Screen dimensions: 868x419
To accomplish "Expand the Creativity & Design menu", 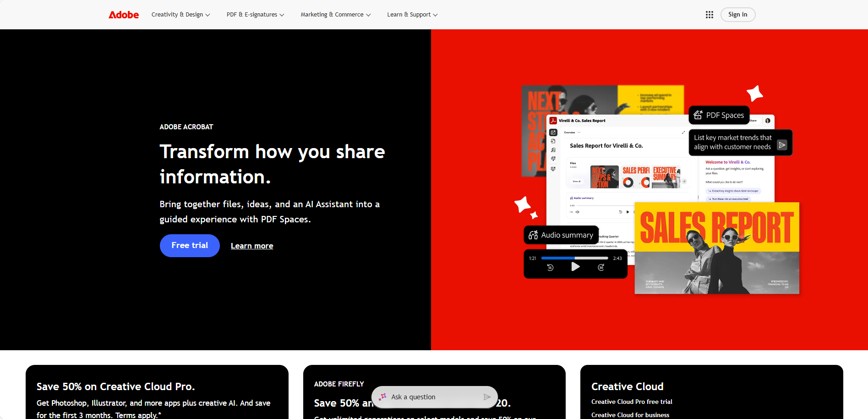I will 180,15.
